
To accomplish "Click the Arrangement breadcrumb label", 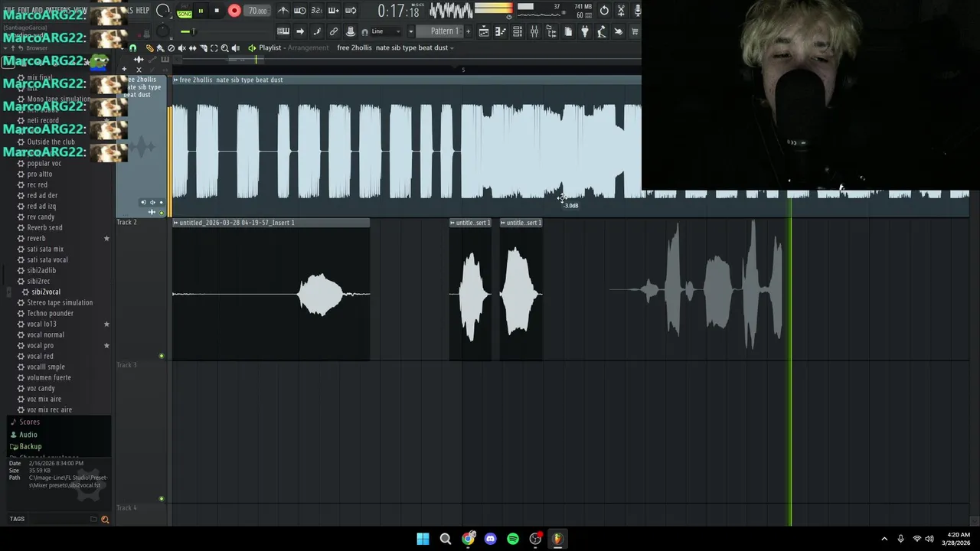I will pos(308,47).
